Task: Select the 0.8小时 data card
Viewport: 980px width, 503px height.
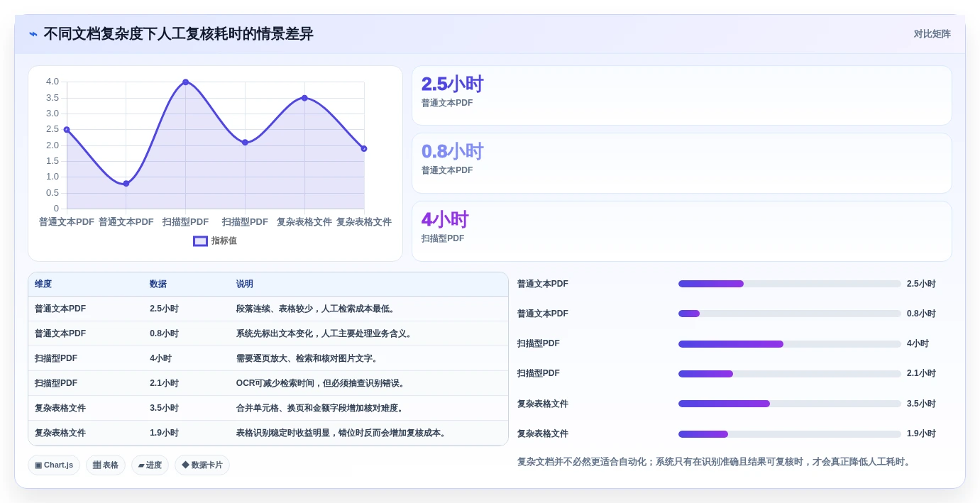Action: (681, 163)
